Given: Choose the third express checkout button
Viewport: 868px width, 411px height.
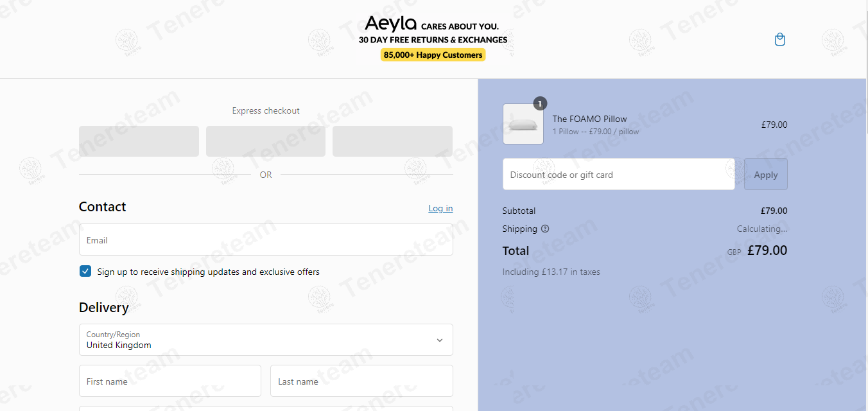Looking at the screenshot, I should [x=392, y=141].
